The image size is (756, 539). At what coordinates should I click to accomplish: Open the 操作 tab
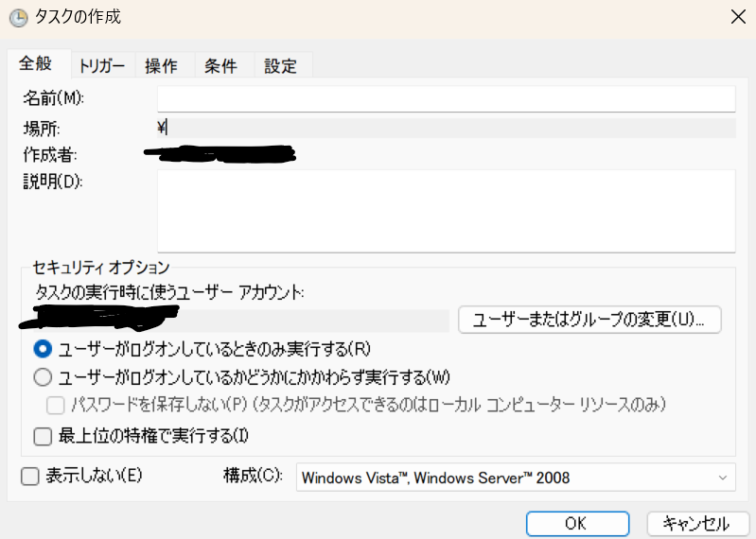click(165, 65)
